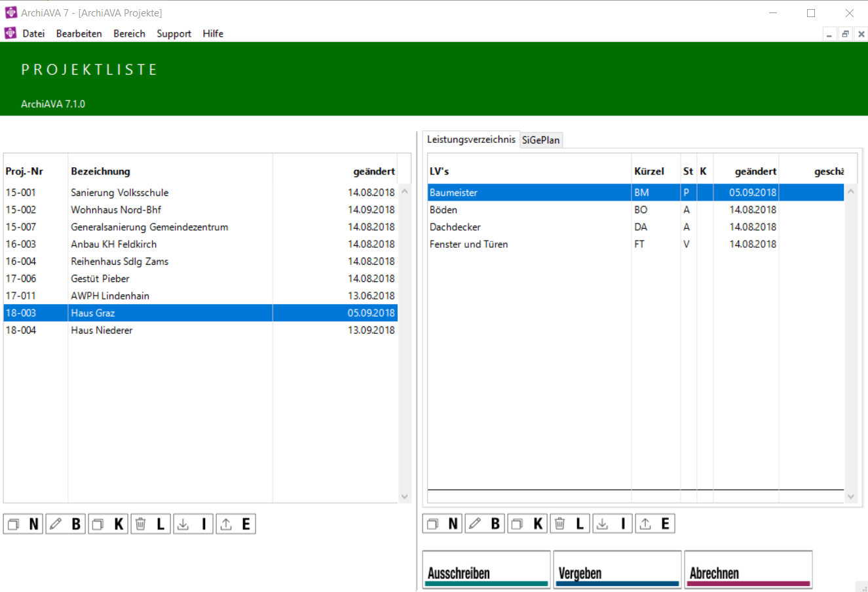Select the project AWPH Lindenhain

pyautogui.click(x=200, y=296)
